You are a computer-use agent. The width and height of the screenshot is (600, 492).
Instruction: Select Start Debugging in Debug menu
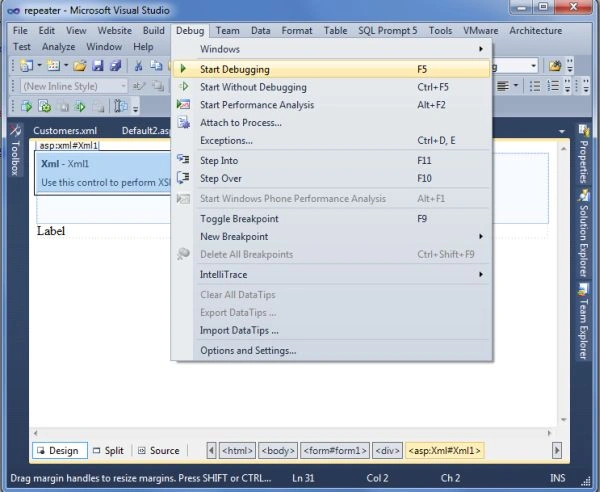(x=331, y=69)
